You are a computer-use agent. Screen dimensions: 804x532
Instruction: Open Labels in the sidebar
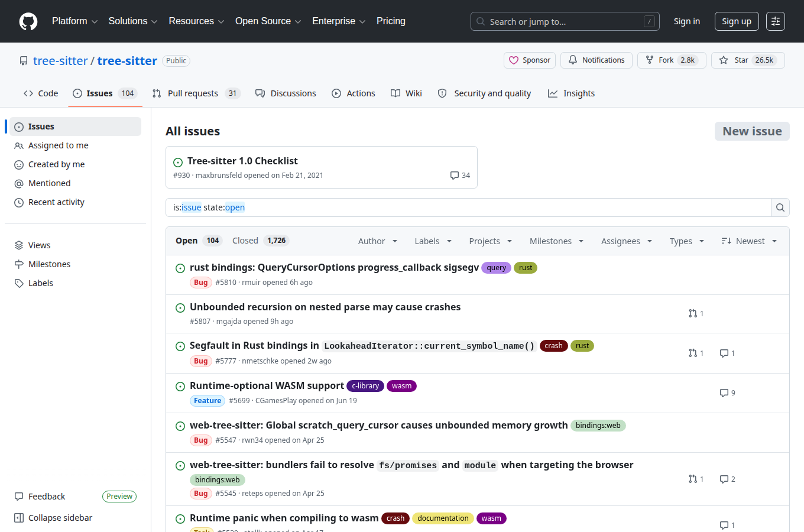[75, 283]
